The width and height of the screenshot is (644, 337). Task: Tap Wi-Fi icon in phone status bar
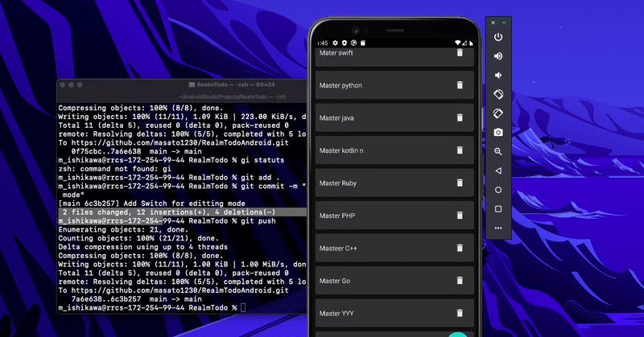[457, 43]
